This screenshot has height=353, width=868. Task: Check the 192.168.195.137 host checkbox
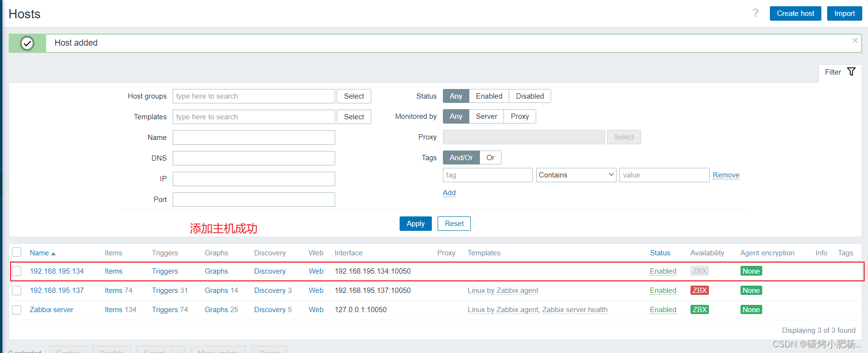click(17, 290)
